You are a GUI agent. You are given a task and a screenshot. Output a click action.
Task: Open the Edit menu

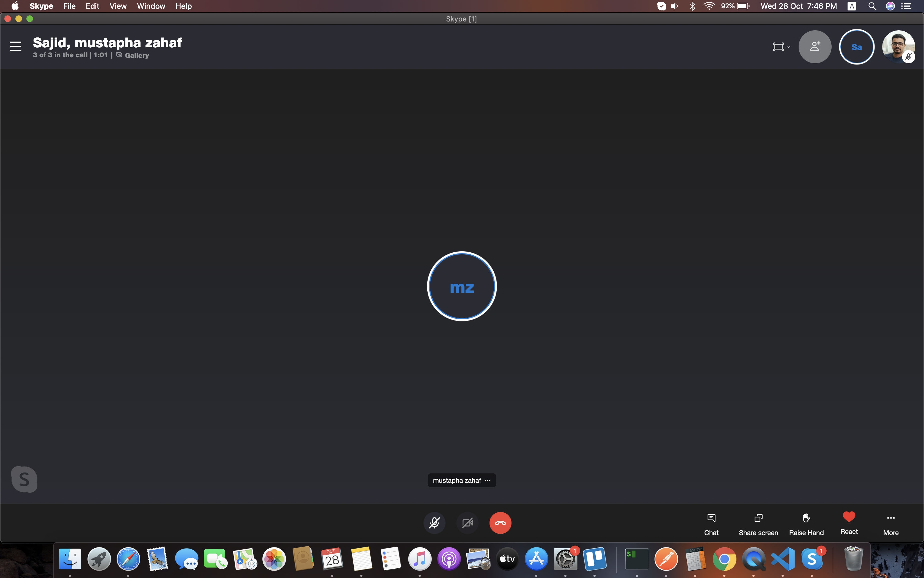pos(92,6)
